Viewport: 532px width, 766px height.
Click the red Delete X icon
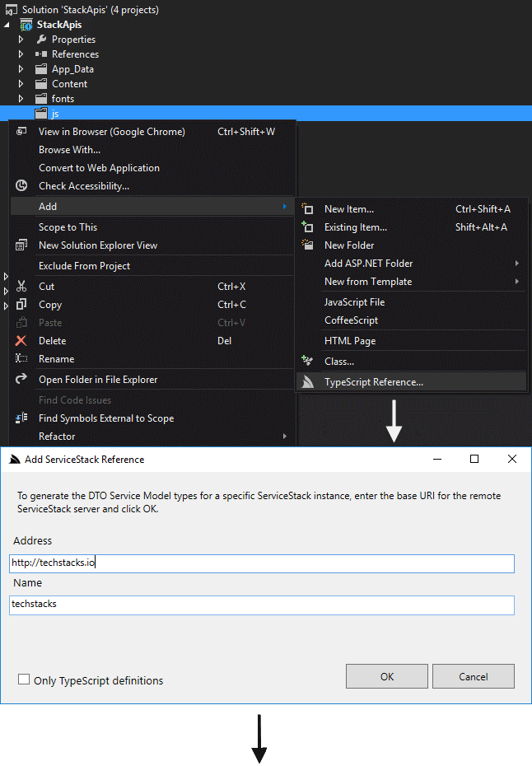click(x=21, y=340)
